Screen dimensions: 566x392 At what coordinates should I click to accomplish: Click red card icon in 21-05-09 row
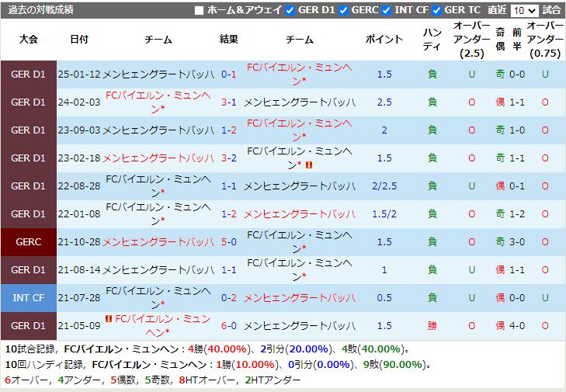click(108, 319)
